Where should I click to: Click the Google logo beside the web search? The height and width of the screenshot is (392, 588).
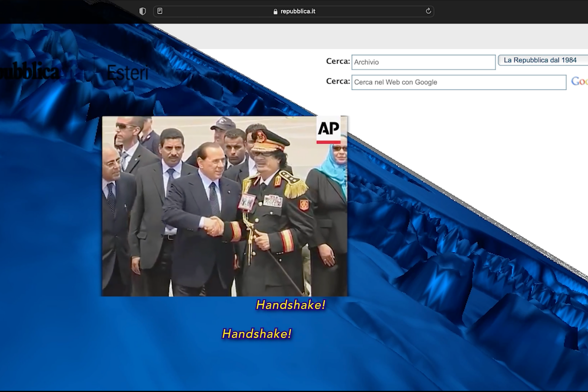tap(579, 82)
